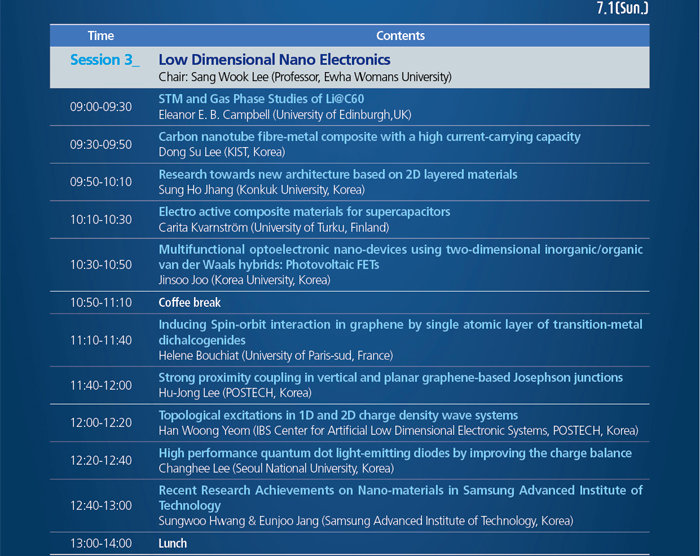Click the graphene-based Josephson junctions talk title
Screen dimensions: 700x556
click(390, 377)
